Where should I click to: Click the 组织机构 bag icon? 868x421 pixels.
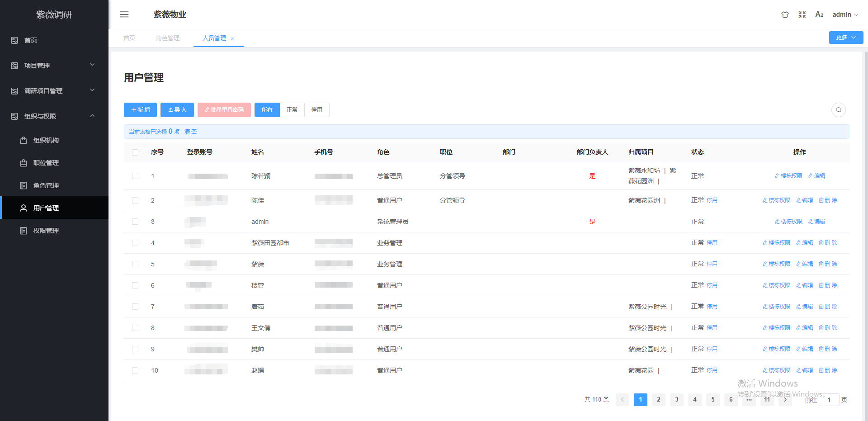tap(24, 140)
